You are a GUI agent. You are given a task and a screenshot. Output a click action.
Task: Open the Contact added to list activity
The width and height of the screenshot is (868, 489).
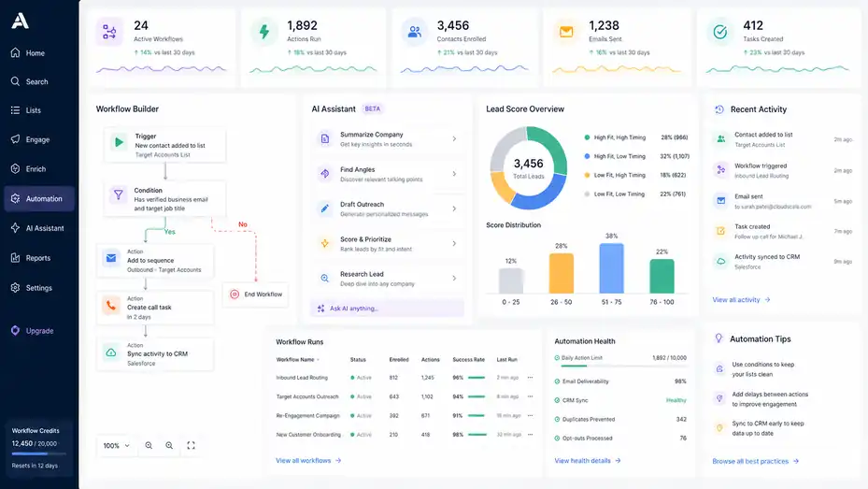[x=783, y=139]
